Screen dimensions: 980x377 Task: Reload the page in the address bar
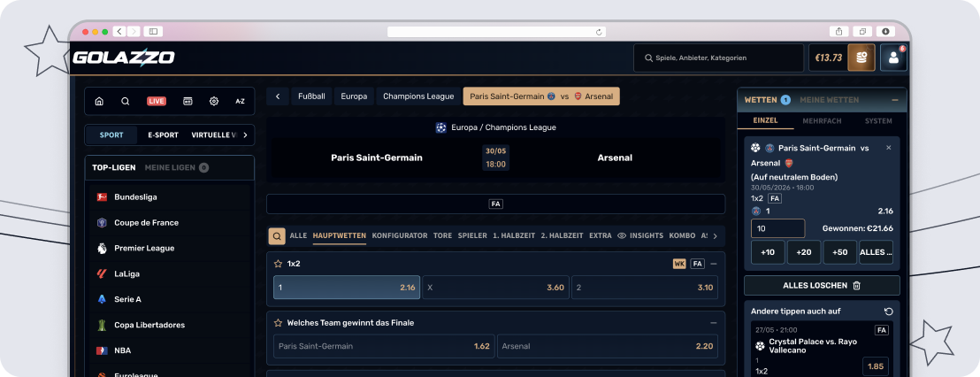tap(599, 32)
